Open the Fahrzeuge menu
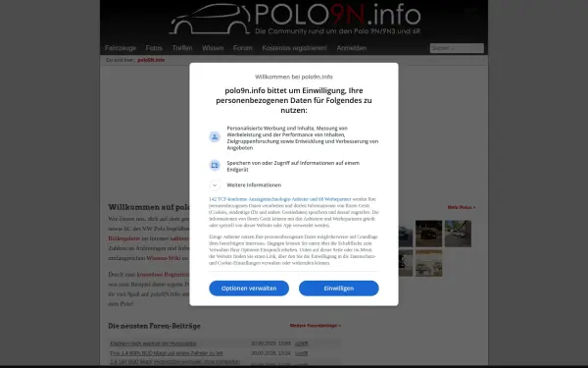 [x=121, y=48]
